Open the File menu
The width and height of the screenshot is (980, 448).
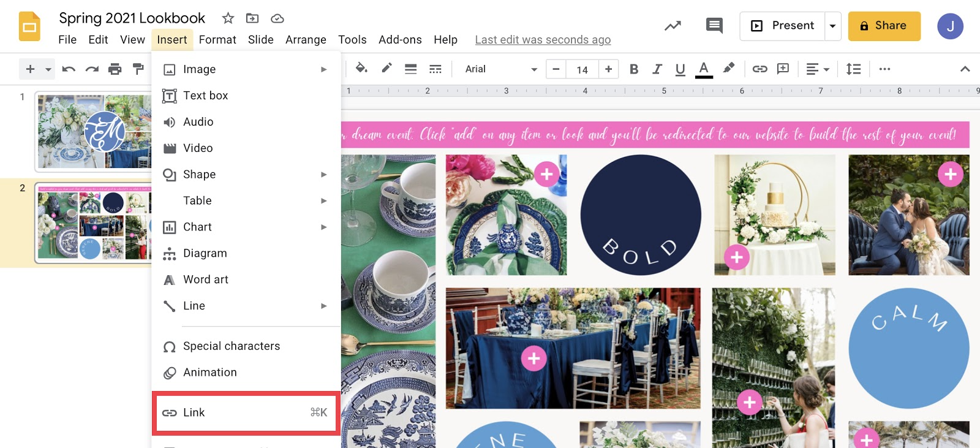point(67,40)
